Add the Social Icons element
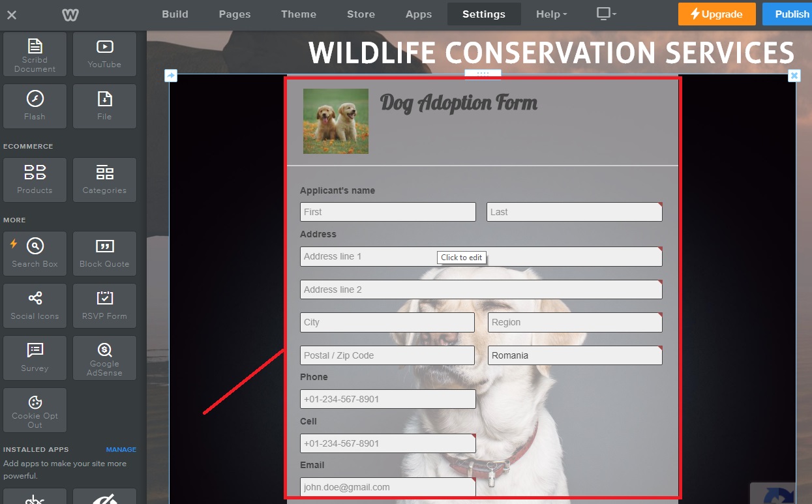Viewport: 812px width, 504px height. click(35, 306)
